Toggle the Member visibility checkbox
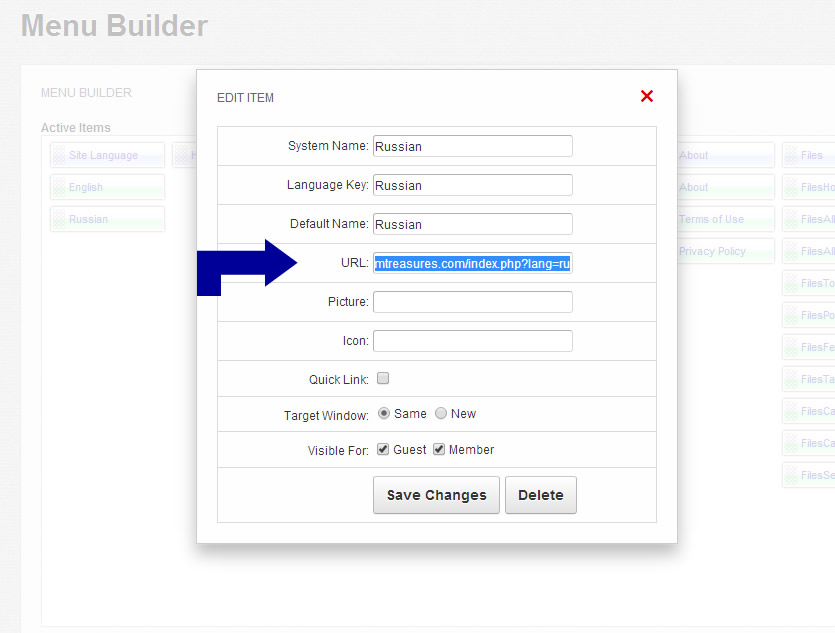 coord(439,450)
